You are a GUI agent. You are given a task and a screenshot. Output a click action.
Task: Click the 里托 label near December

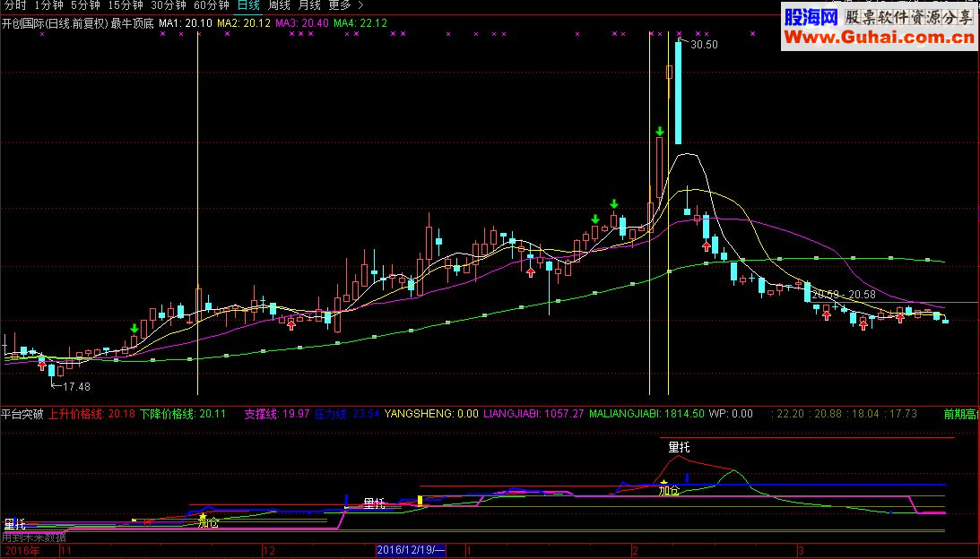374,503
